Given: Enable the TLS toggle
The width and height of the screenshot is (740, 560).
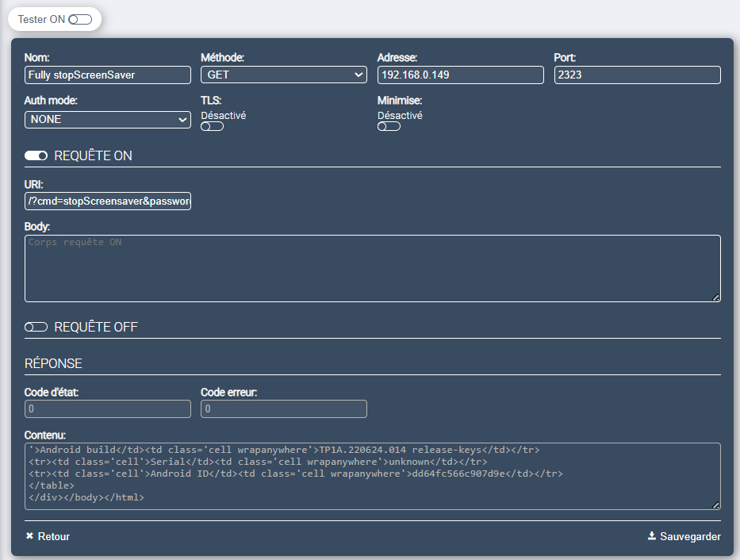Looking at the screenshot, I should [212, 126].
